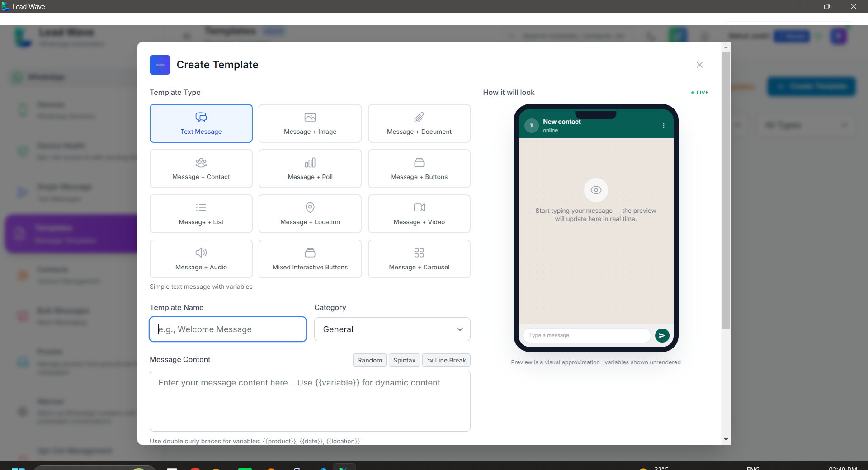The width and height of the screenshot is (868, 470).
Task: Click the contact avatar T in preview
Action: pyautogui.click(x=532, y=126)
